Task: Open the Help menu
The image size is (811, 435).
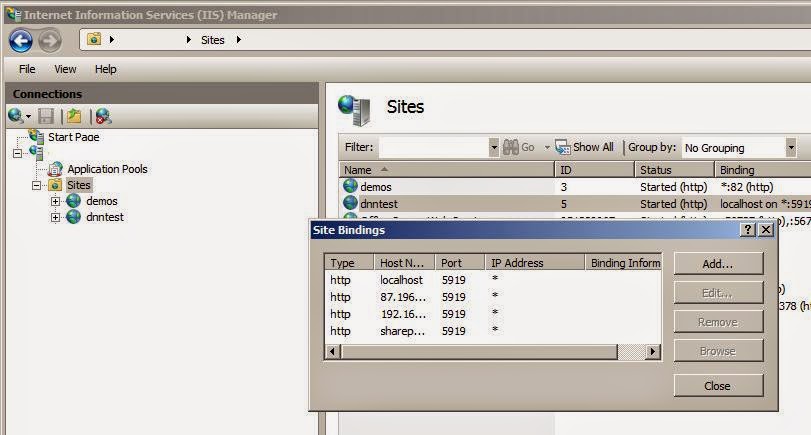Action: coord(106,69)
